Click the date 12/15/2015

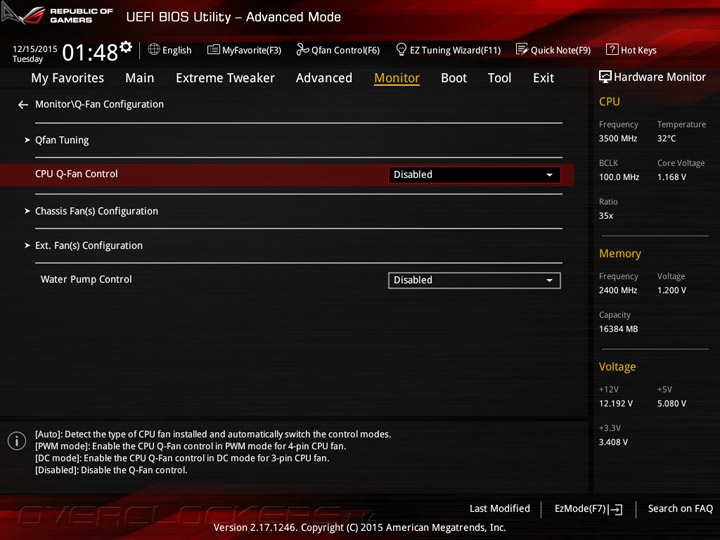(35, 49)
